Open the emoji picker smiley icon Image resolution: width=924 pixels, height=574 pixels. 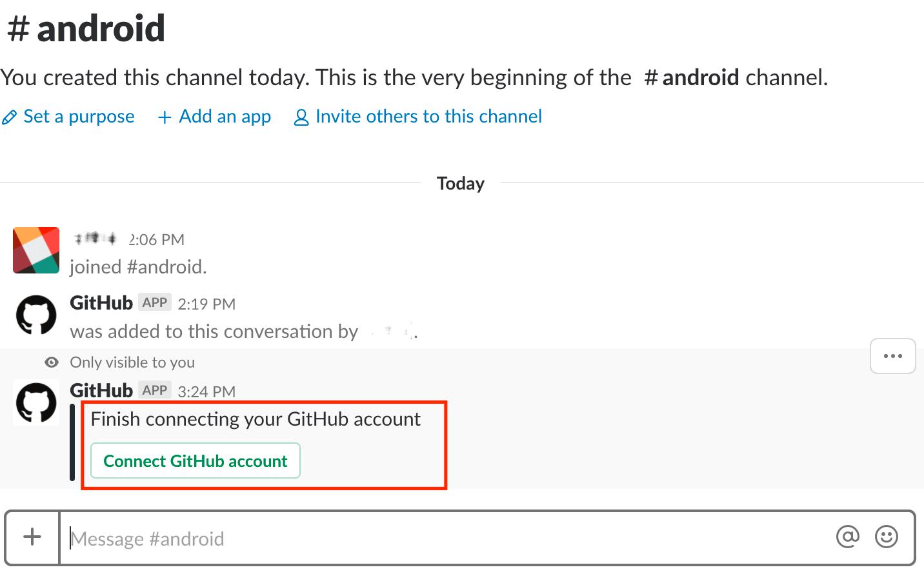886,537
